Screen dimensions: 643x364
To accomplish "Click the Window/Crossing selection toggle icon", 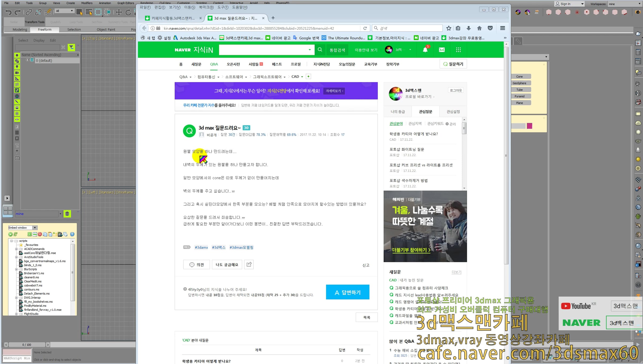I will pos(107,12).
